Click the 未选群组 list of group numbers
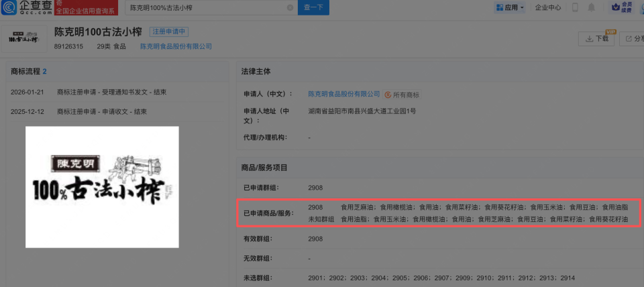This screenshot has height=287, width=644. point(441,278)
